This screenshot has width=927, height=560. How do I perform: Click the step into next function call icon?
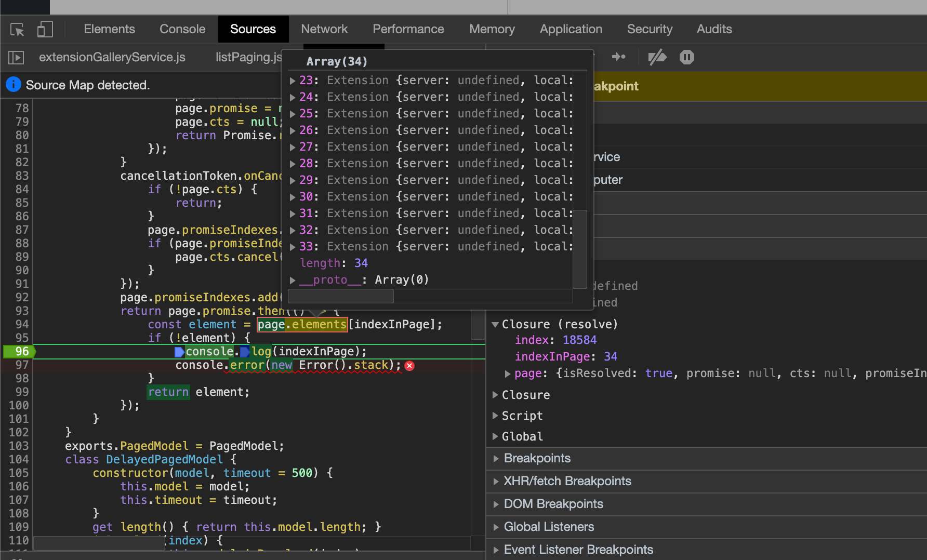click(619, 57)
